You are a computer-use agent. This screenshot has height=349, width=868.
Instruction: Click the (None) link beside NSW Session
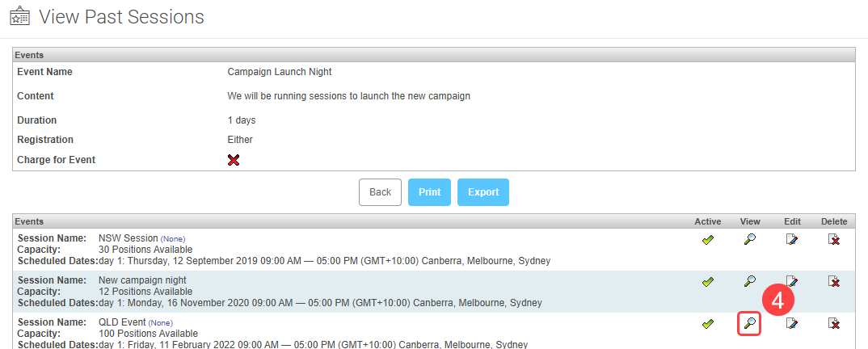[x=173, y=239]
